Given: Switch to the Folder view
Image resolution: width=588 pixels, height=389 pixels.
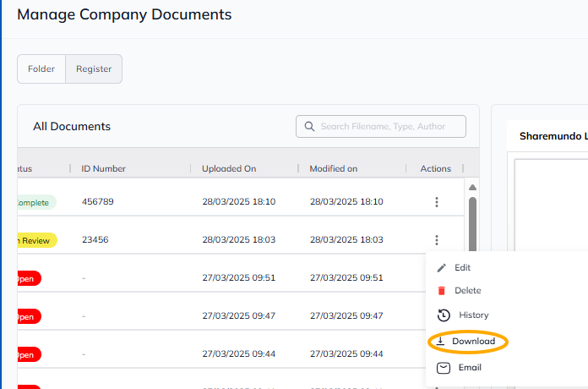Looking at the screenshot, I should click(x=41, y=69).
